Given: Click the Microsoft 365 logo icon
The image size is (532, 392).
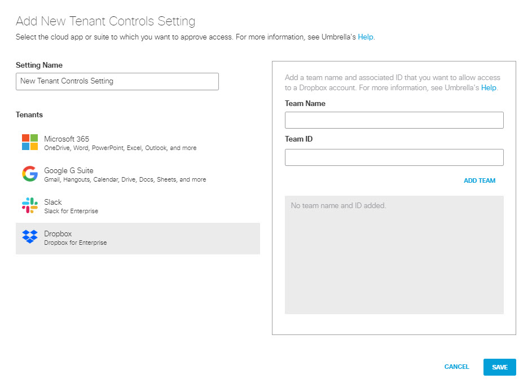Looking at the screenshot, I should coord(30,142).
